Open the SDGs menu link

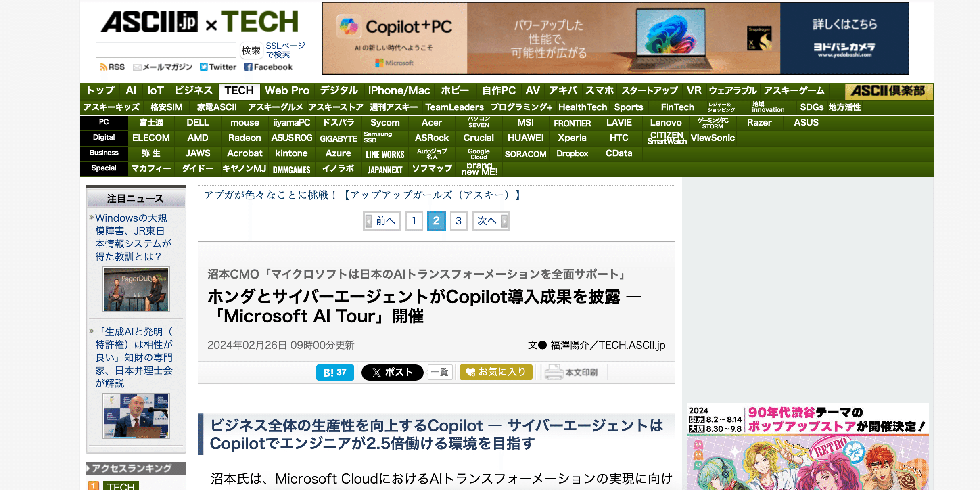(812, 107)
